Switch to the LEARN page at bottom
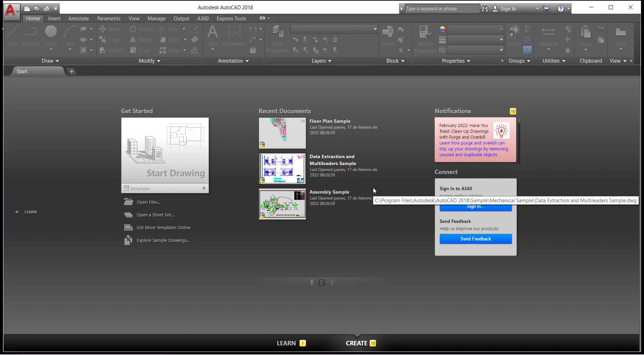644x355 pixels. pyautogui.click(x=291, y=343)
